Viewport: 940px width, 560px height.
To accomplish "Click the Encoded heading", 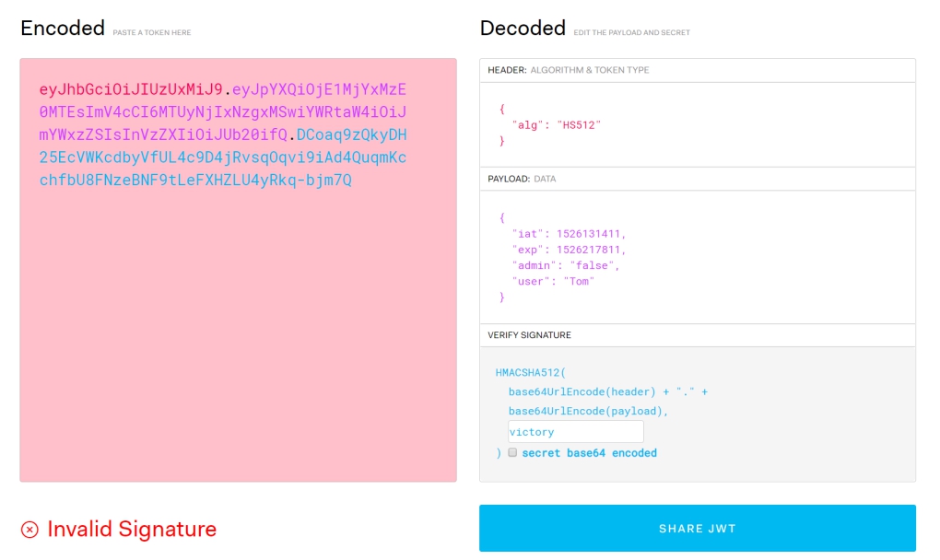I will click(x=63, y=29).
